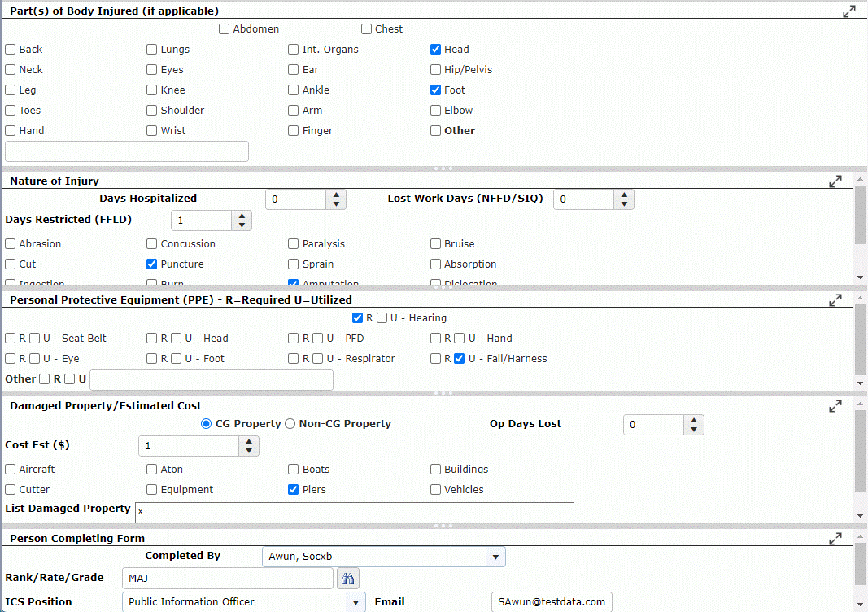Maximize the Personal Protective Equipment panel
The width and height of the screenshot is (868, 612).
835,300
